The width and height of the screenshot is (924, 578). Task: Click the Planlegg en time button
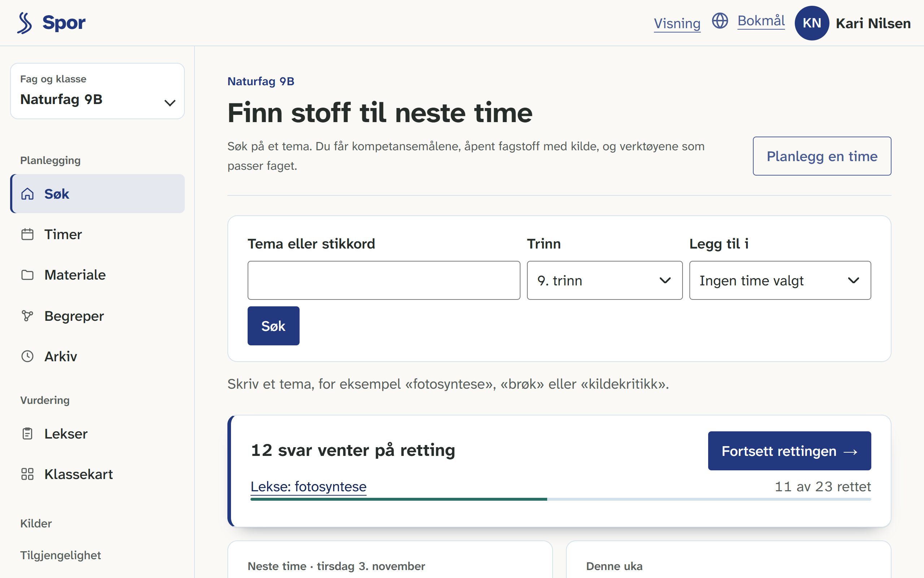tap(821, 156)
